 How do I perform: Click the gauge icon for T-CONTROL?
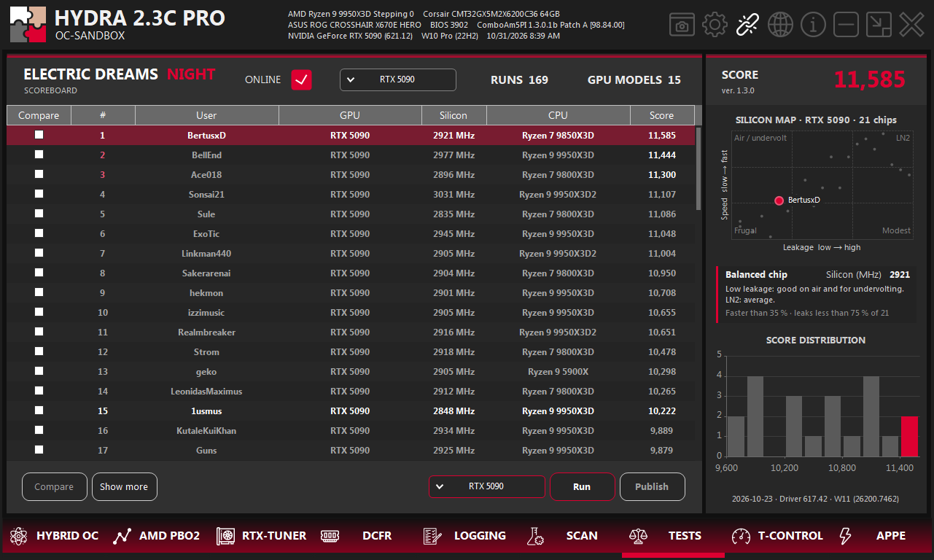[x=741, y=536]
